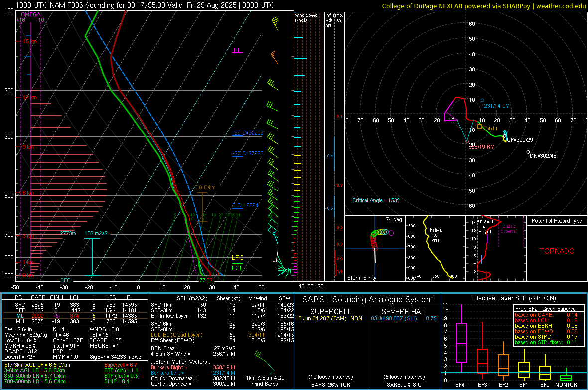Select the ML parcel row in CAPE table
The width and height of the screenshot is (588, 390).
click(75, 316)
